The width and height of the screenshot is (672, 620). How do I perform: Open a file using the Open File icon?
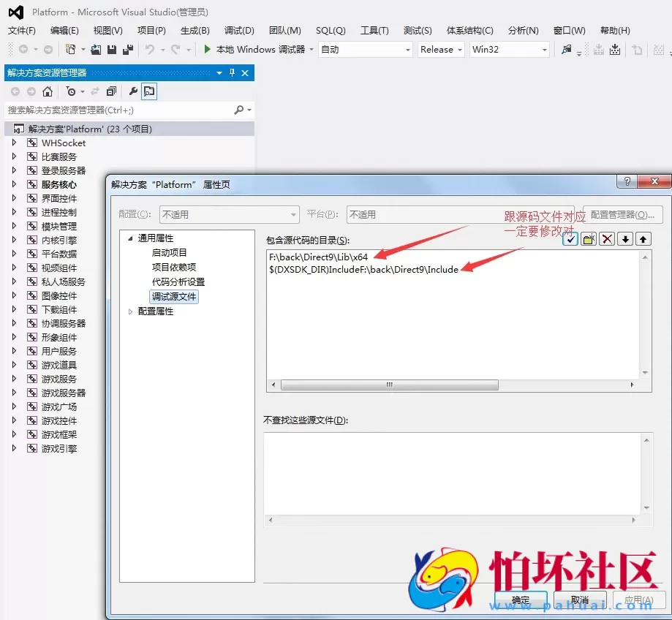[96, 49]
